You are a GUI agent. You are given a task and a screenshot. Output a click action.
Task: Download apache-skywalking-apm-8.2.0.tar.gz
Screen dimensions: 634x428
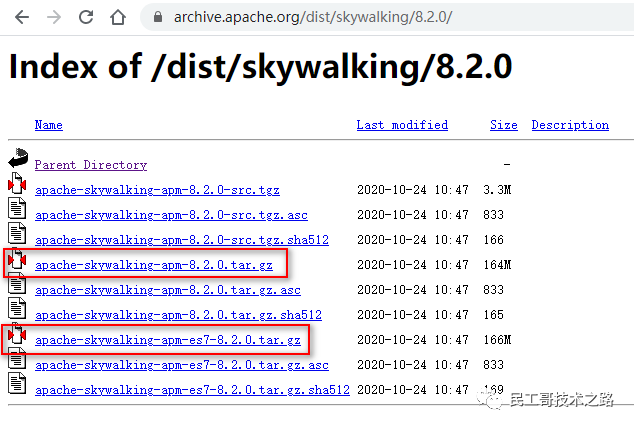click(x=154, y=265)
